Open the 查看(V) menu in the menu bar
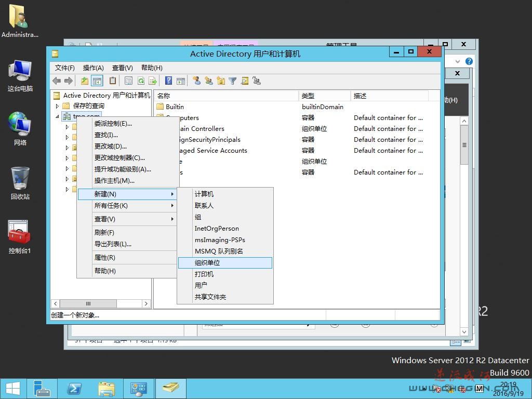532x399 pixels. click(123, 68)
